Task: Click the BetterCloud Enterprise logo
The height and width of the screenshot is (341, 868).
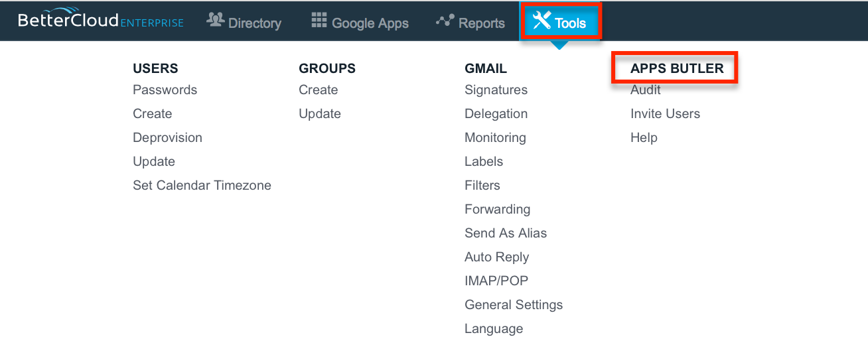Action: pos(101,21)
